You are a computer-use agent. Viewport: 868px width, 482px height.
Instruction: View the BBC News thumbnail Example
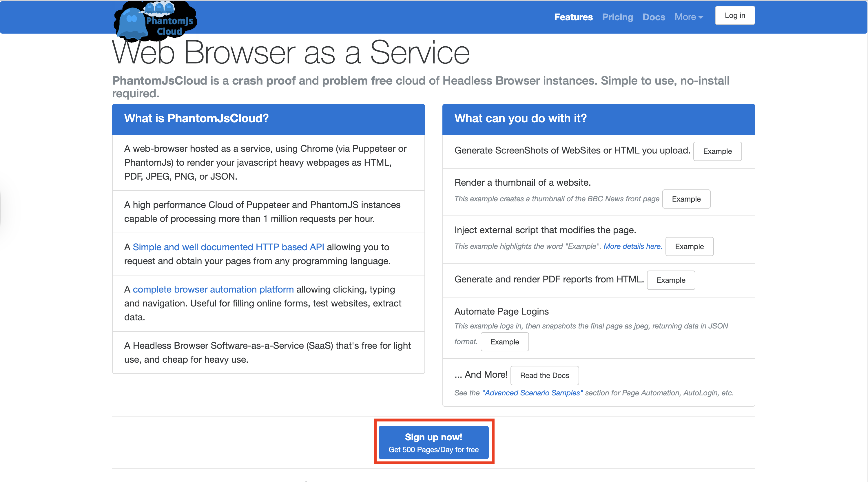[686, 199]
